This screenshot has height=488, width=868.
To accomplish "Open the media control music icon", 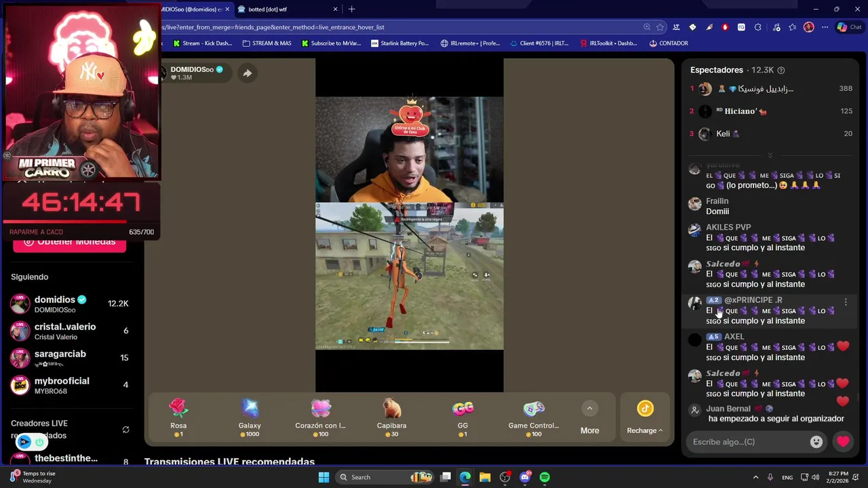I will (x=776, y=27).
